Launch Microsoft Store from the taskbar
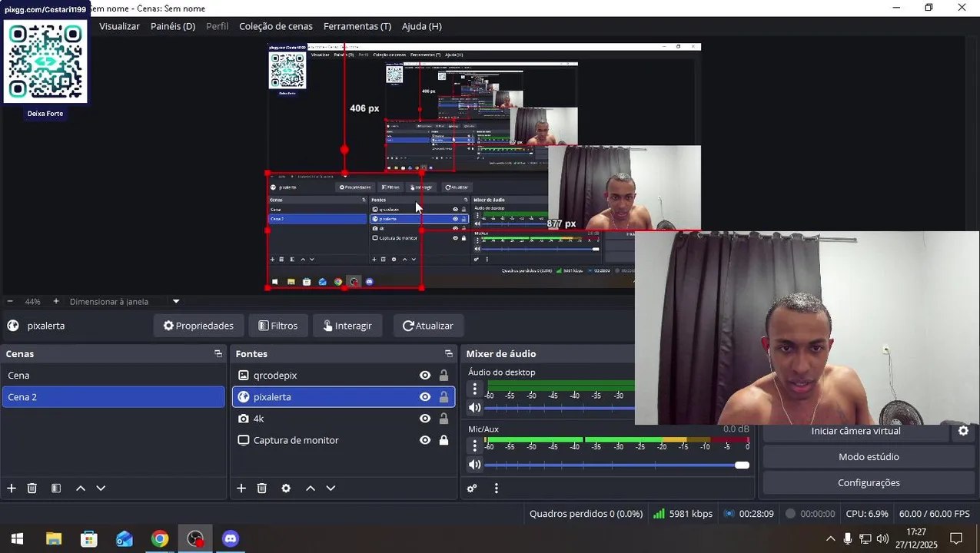 [x=89, y=538]
